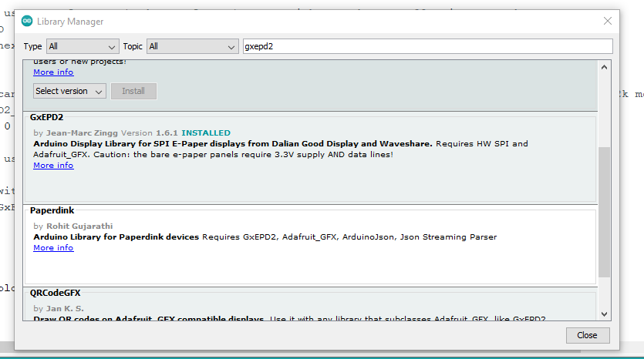Click the search field containing gxepd2
The width and height of the screenshot is (644, 359).
point(427,46)
